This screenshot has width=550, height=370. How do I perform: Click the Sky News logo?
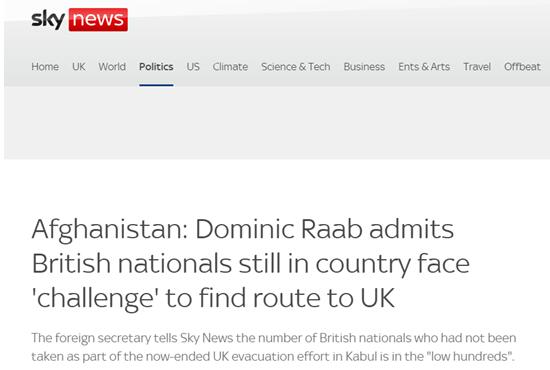tap(80, 19)
